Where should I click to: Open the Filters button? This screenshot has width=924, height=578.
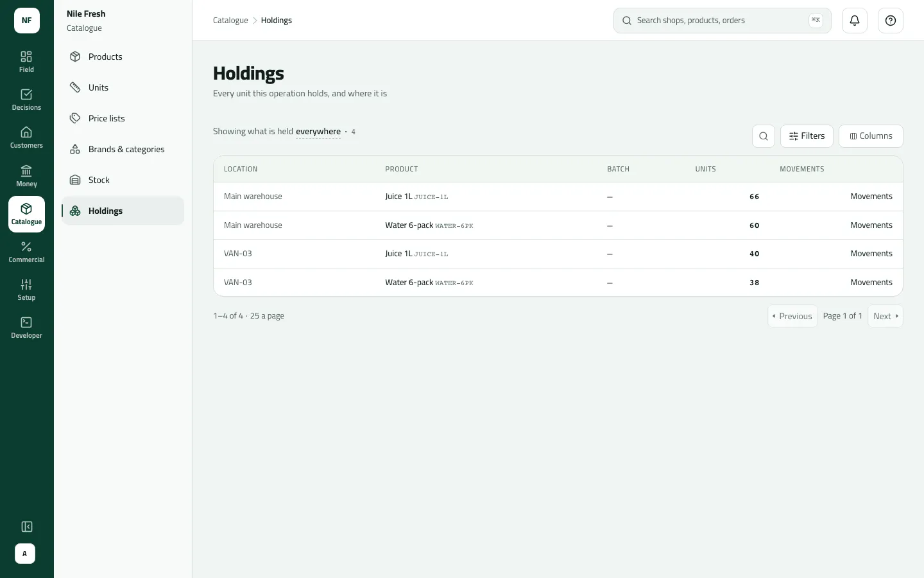click(x=807, y=136)
